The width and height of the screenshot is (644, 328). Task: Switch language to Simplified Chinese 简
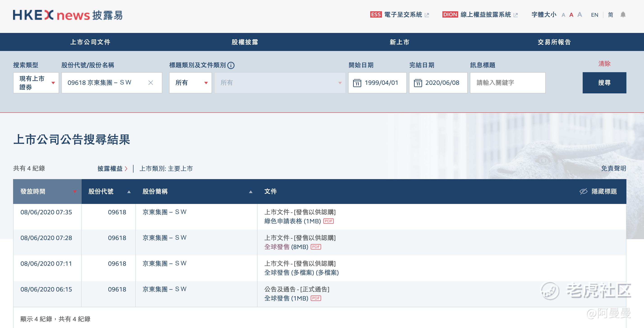[x=610, y=15]
